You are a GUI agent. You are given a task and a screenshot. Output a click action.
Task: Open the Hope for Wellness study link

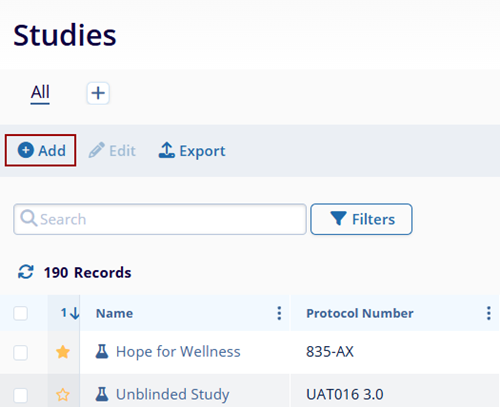(x=178, y=352)
